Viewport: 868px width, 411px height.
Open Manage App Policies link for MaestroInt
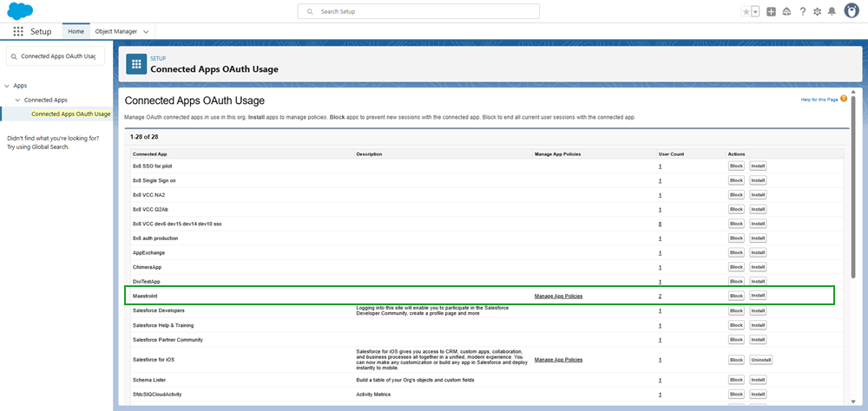point(558,296)
